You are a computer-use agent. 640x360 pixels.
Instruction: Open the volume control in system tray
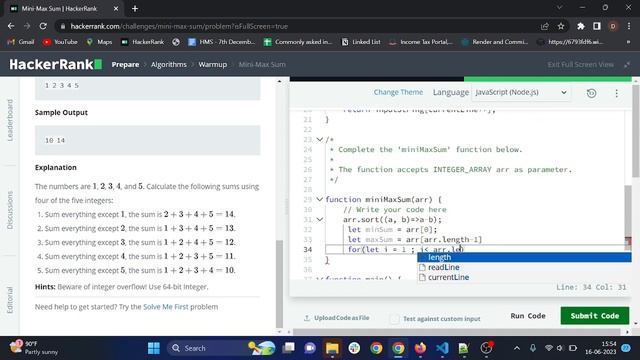[560, 348]
